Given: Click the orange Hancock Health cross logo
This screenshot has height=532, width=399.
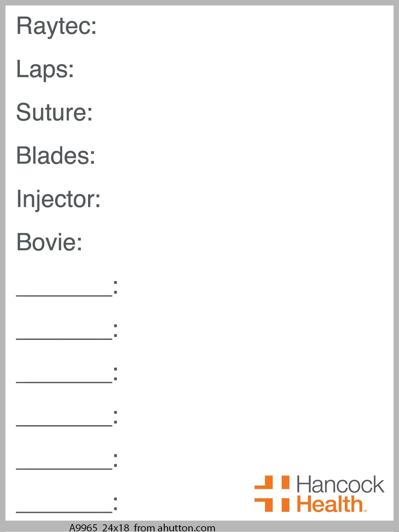Looking at the screenshot, I should tap(272, 494).
